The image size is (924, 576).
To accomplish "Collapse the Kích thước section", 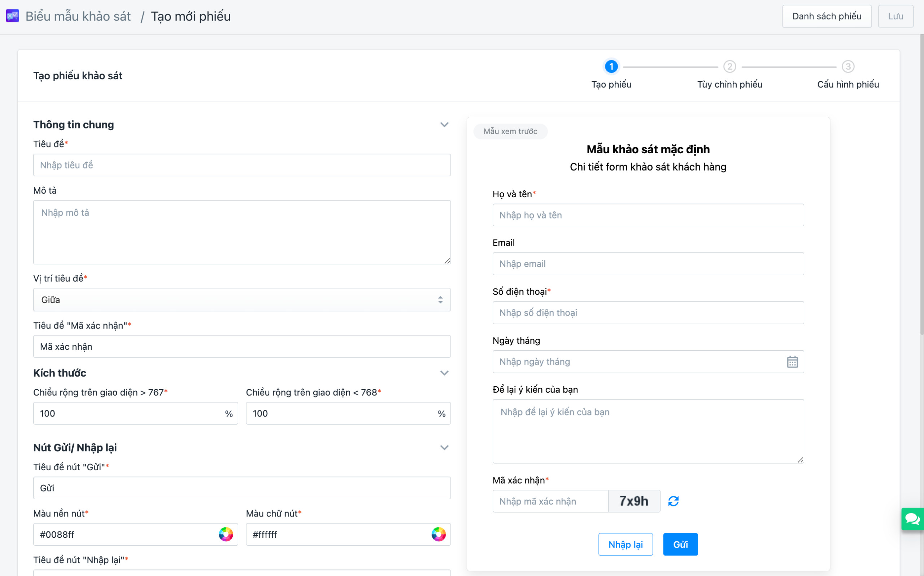I will click(444, 373).
